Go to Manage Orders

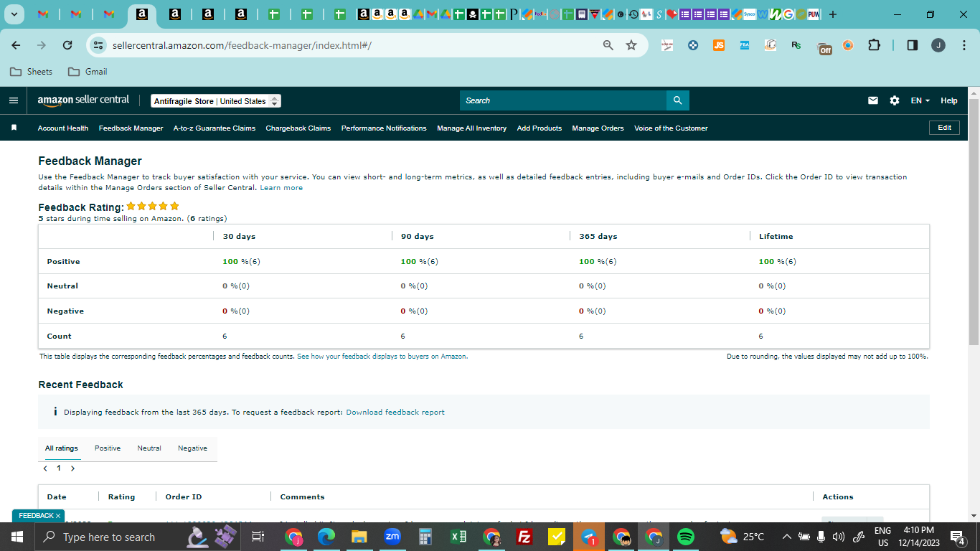[x=598, y=128]
